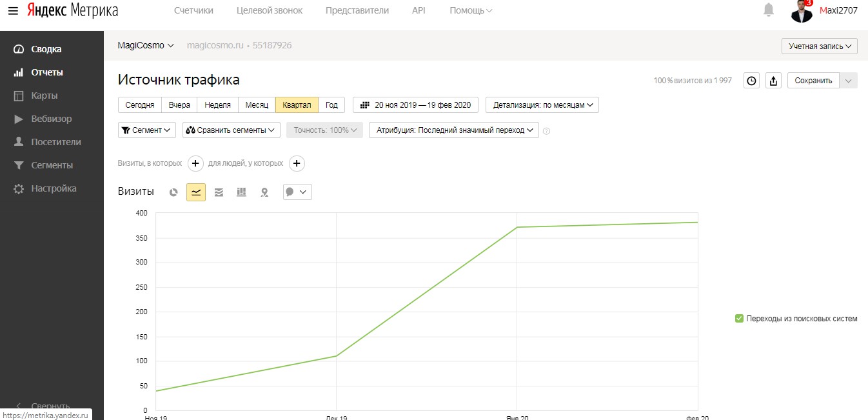Expand the Атрибуция model dropdown
The width and height of the screenshot is (868, 420).
point(454,130)
